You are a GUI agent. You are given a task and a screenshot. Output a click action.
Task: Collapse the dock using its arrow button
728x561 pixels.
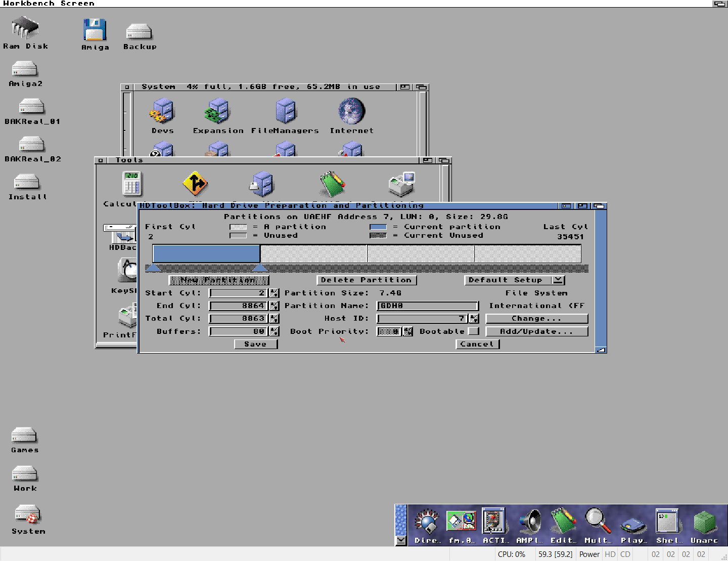401,540
